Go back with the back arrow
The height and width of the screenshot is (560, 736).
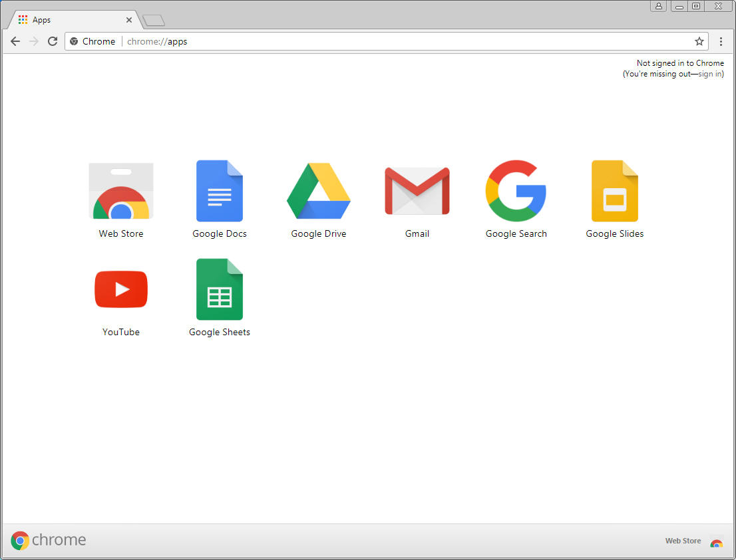coord(15,41)
